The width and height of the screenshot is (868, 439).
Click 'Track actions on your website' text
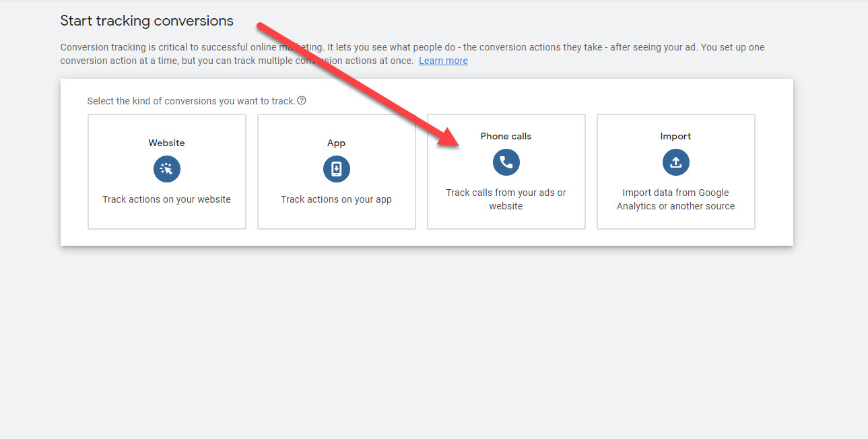click(x=166, y=199)
